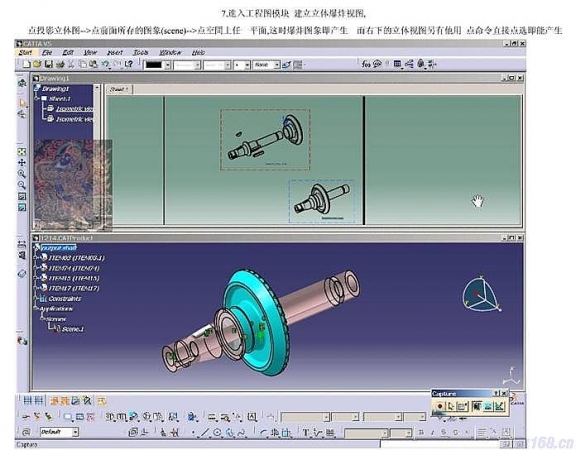Click the first grid icon in bottom toolbar
Image resolution: width=576 pixels, height=450 pixels.
tap(28, 400)
